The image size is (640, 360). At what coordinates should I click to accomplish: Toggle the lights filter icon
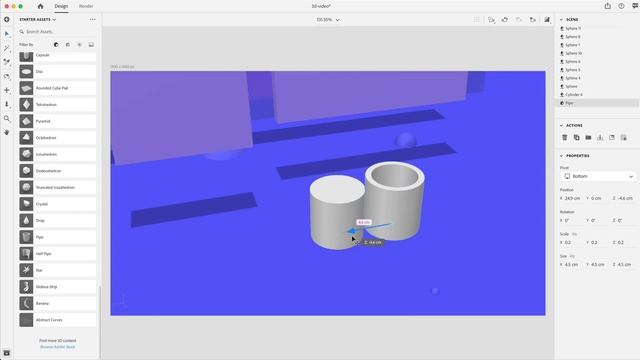point(80,44)
